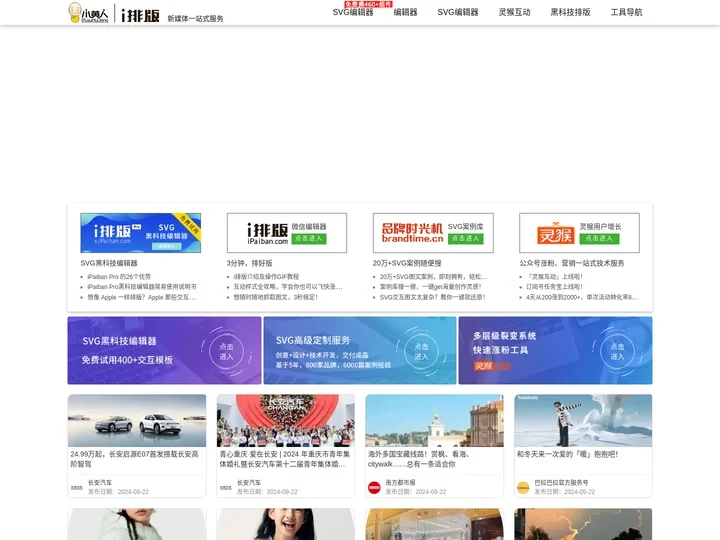Screen dimensions: 720x540
Task: Open link iPaiban Pro 的26个优势
Action: click(119, 277)
